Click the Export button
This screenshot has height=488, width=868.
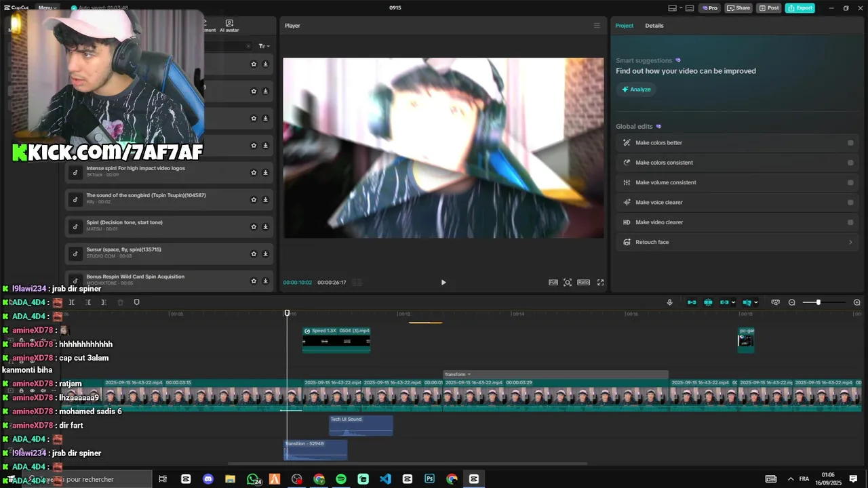(x=800, y=8)
